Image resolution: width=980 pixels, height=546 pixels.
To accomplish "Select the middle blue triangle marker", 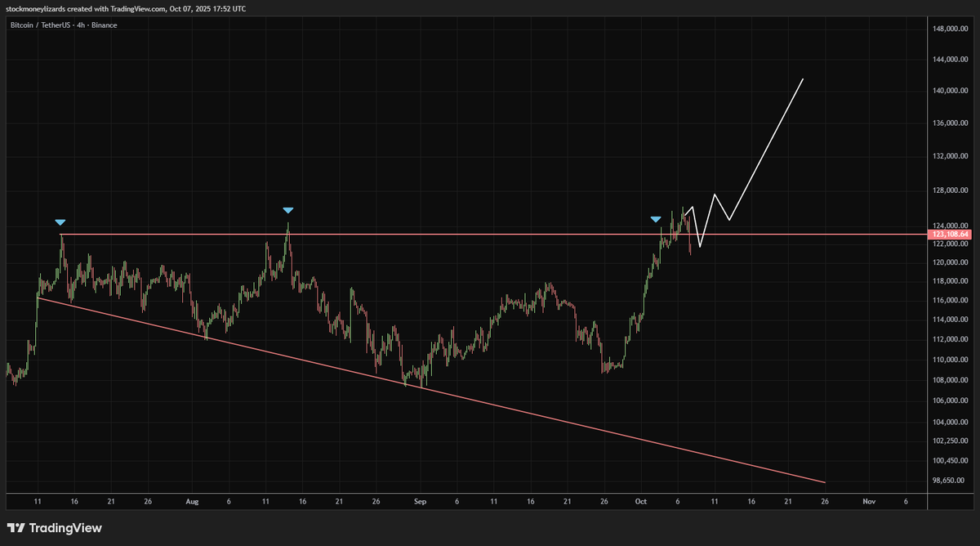I will [287, 210].
